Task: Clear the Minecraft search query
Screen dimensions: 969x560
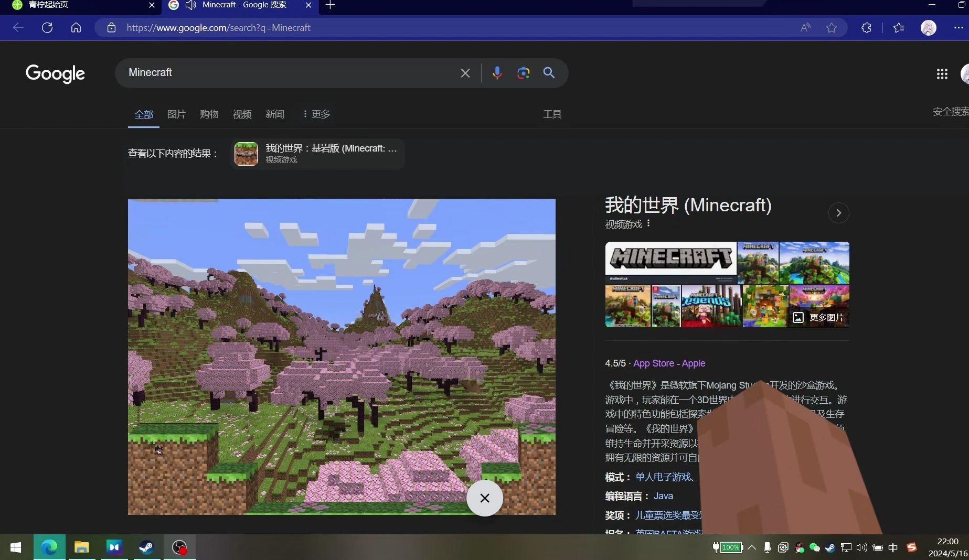Action: coord(465,73)
